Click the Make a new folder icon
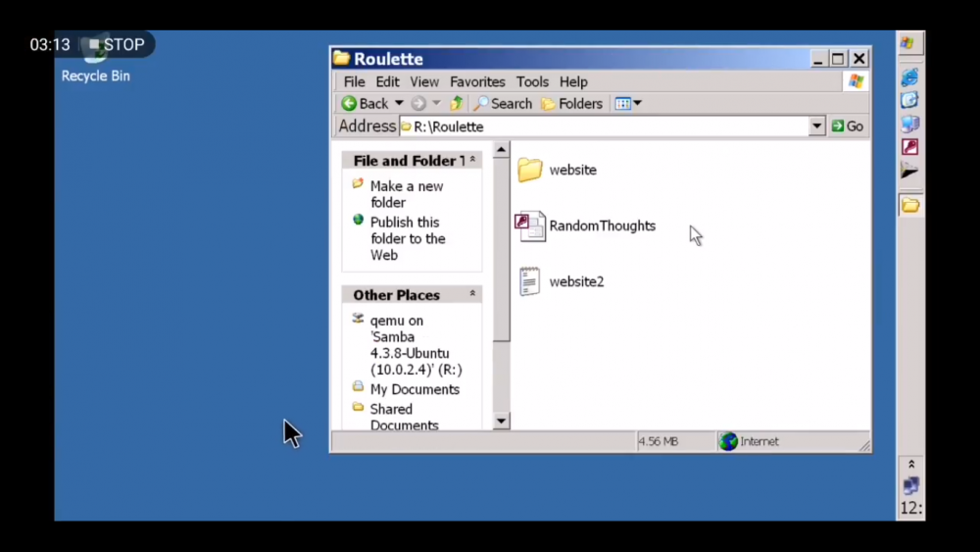The height and width of the screenshot is (552, 980). [x=358, y=183]
